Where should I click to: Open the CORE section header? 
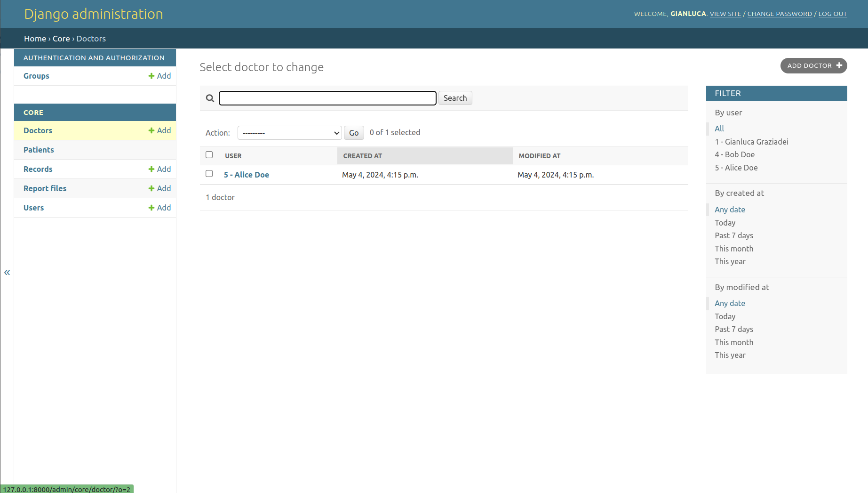(33, 113)
